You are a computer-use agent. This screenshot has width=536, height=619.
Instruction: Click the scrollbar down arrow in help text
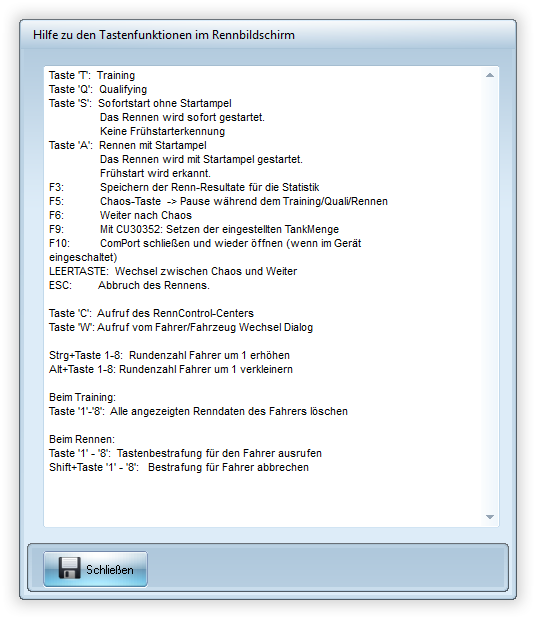point(490,517)
